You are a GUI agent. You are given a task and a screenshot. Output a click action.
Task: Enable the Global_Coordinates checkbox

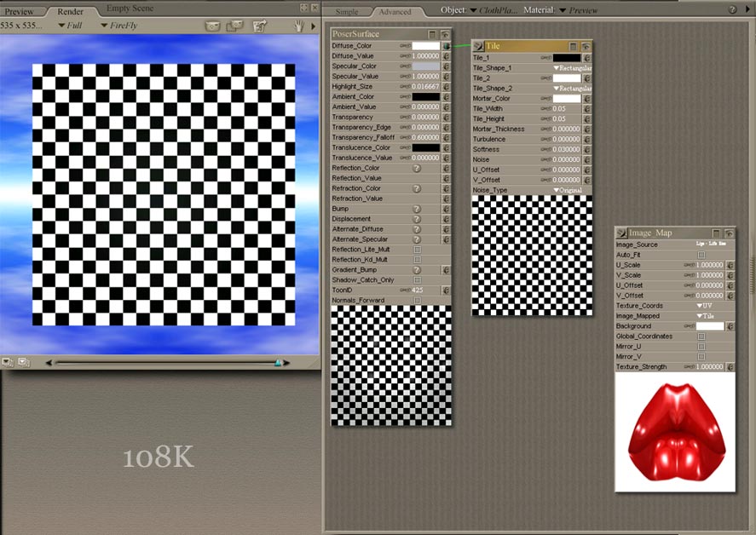[701, 337]
